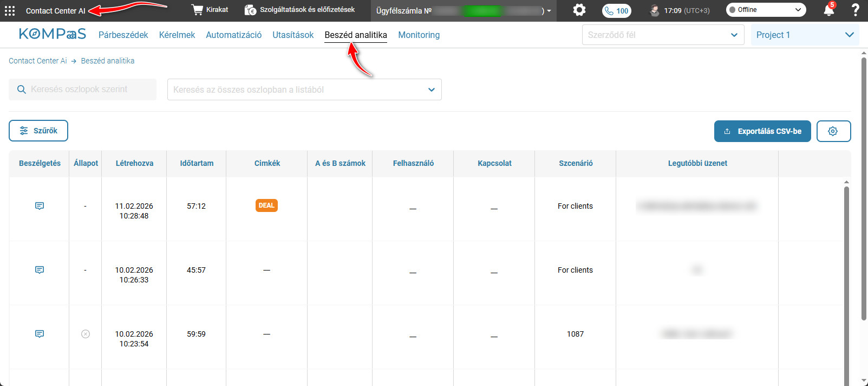This screenshot has height=386, width=868.
Task: Open the user avatar icon
Action: click(x=655, y=10)
